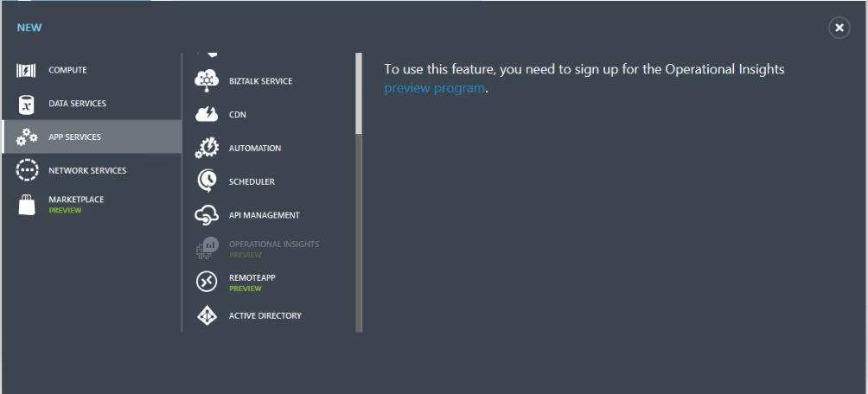This screenshot has width=868, height=394.
Task: Click the Data Services database icon
Action: [x=27, y=104]
